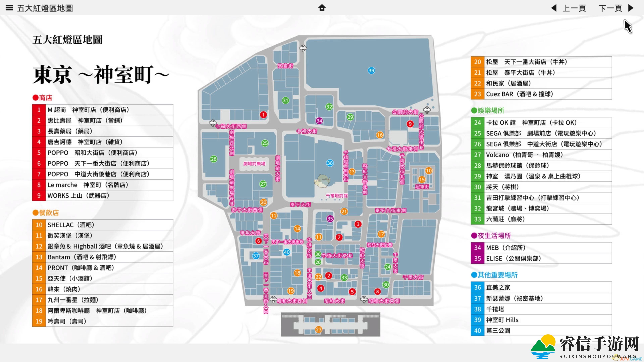Click taxi icon at 昭和大街西側

[273, 299]
